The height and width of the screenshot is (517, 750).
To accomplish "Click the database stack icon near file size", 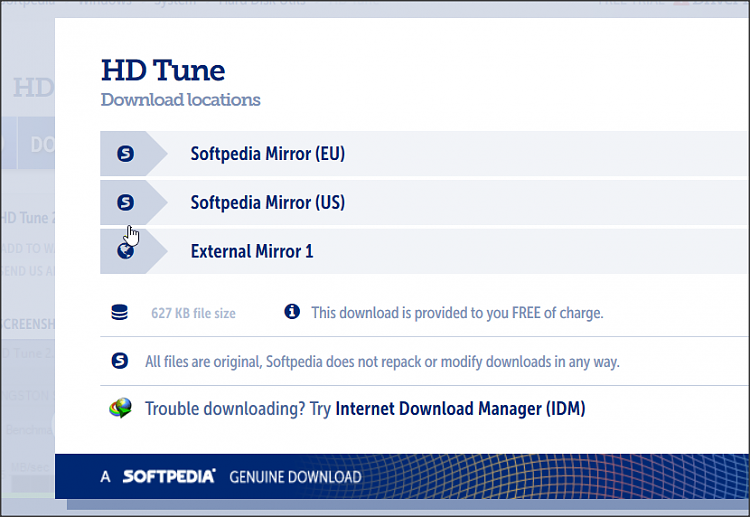I will 119,312.
